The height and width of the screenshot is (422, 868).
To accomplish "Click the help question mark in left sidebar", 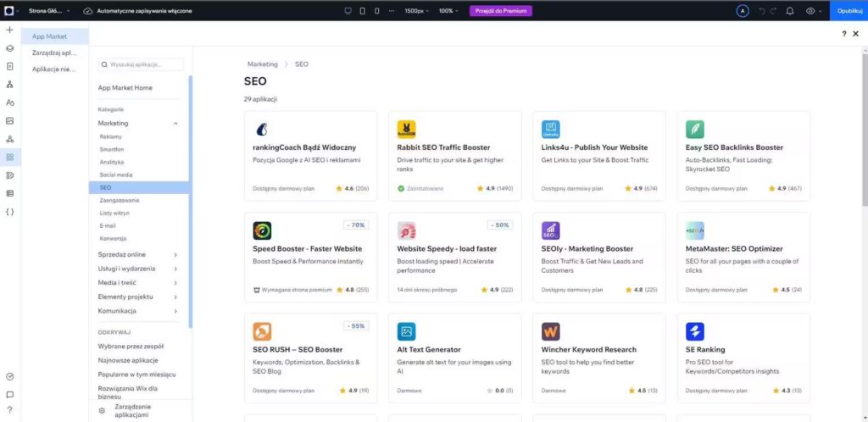I will (x=9, y=410).
